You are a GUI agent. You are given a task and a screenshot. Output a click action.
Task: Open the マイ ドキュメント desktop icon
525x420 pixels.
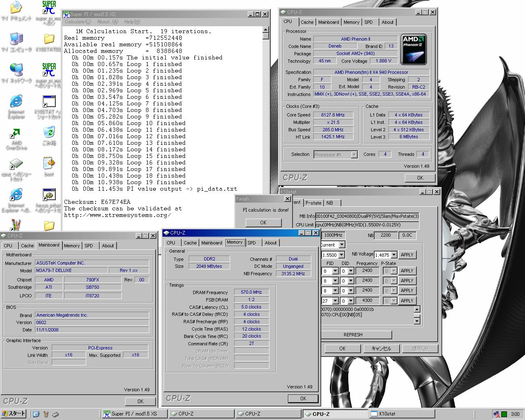[16, 11]
